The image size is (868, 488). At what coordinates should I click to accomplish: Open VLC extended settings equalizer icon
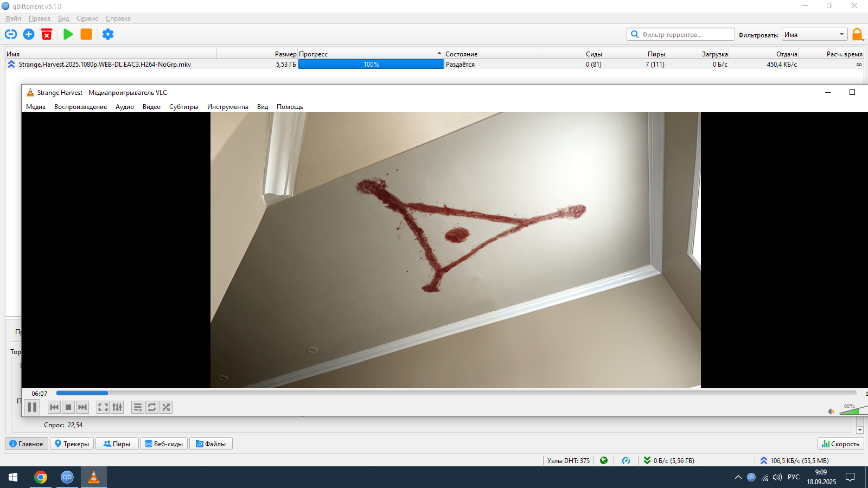pyautogui.click(x=117, y=407)
